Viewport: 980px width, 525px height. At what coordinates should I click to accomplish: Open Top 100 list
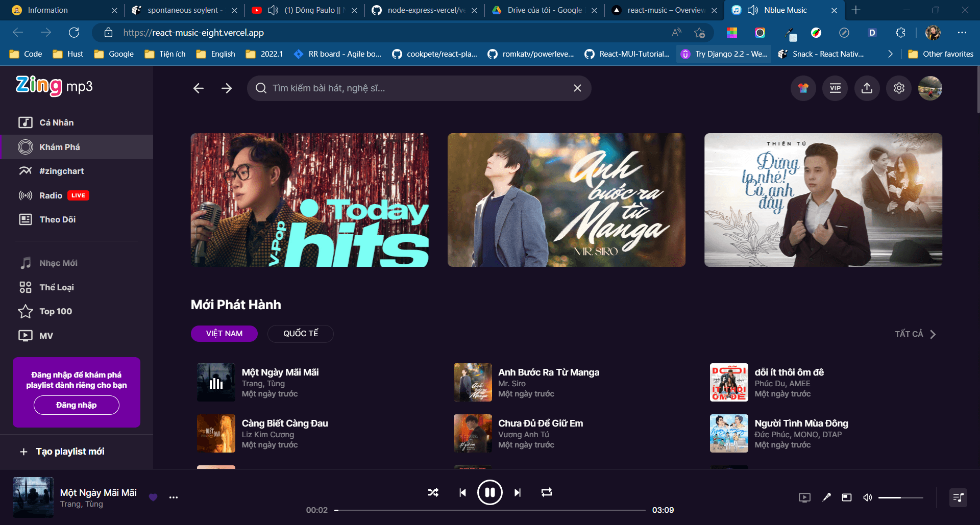click(x=77, y=311)
